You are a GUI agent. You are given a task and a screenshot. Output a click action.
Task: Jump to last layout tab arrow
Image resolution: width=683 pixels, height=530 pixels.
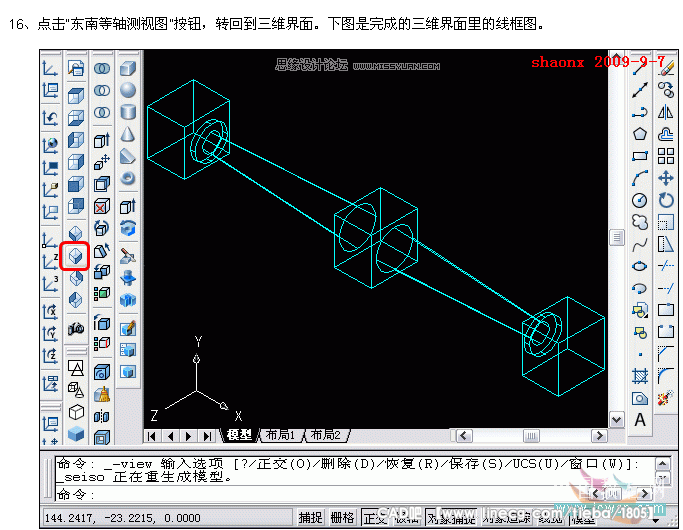point(207,436)
